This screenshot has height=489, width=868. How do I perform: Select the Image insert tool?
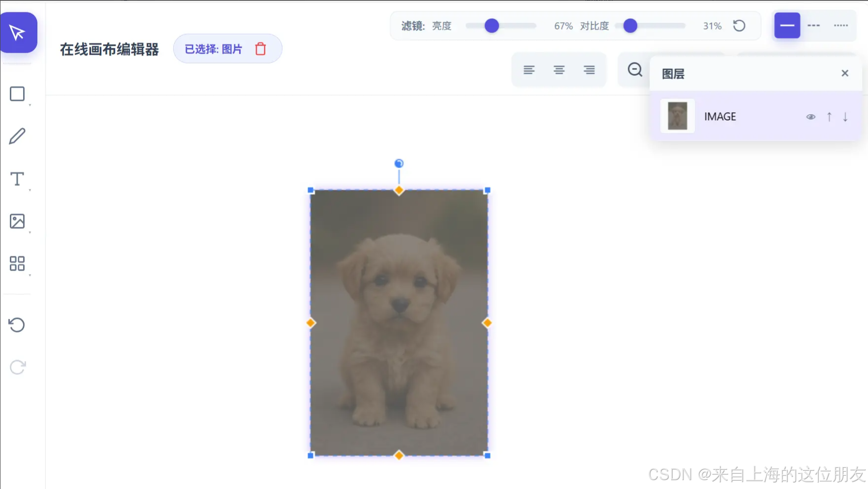[18, 221]
